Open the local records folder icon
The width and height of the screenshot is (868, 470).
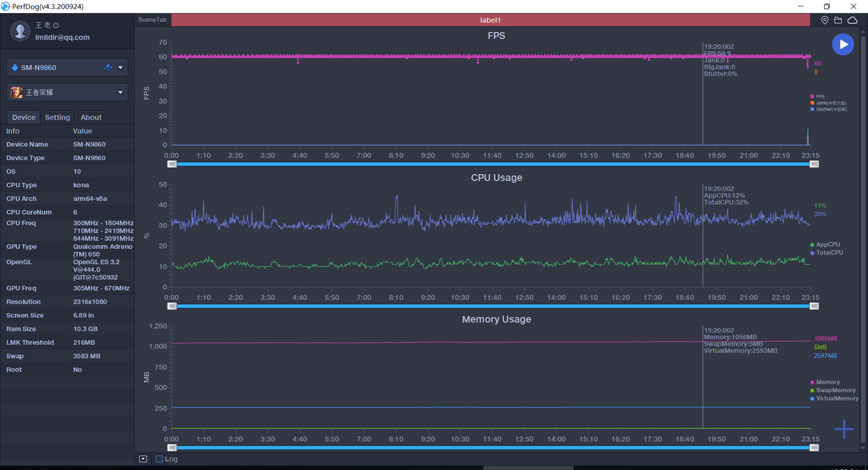pyautogui.click(x=838, y=20)
